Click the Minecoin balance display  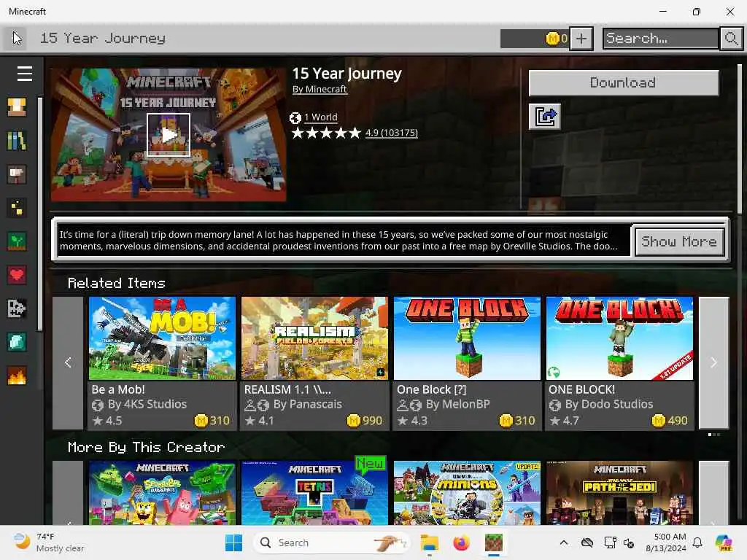(535, 38)
